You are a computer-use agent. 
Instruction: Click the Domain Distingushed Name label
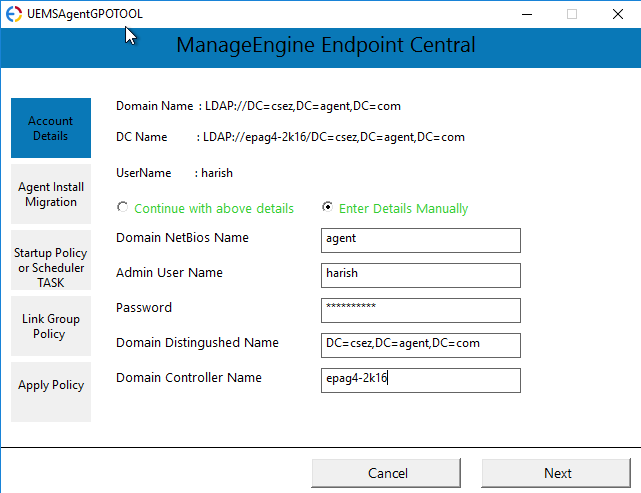point(197,343)
